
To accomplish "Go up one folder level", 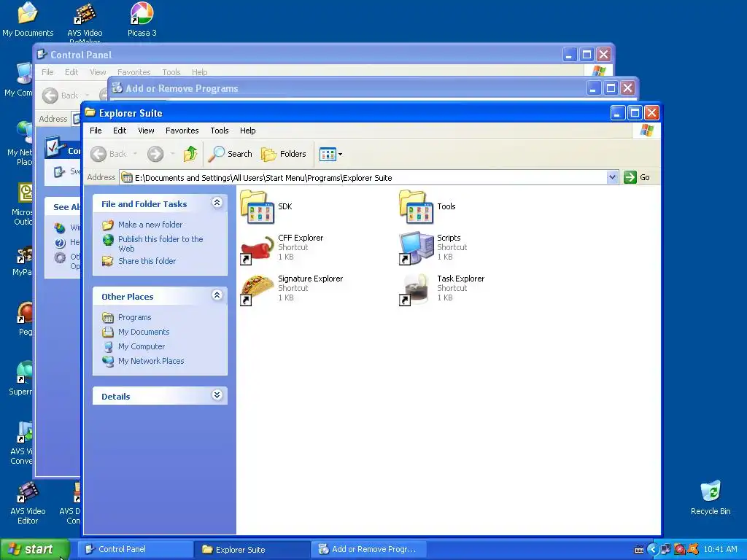I will coord(190,154).
